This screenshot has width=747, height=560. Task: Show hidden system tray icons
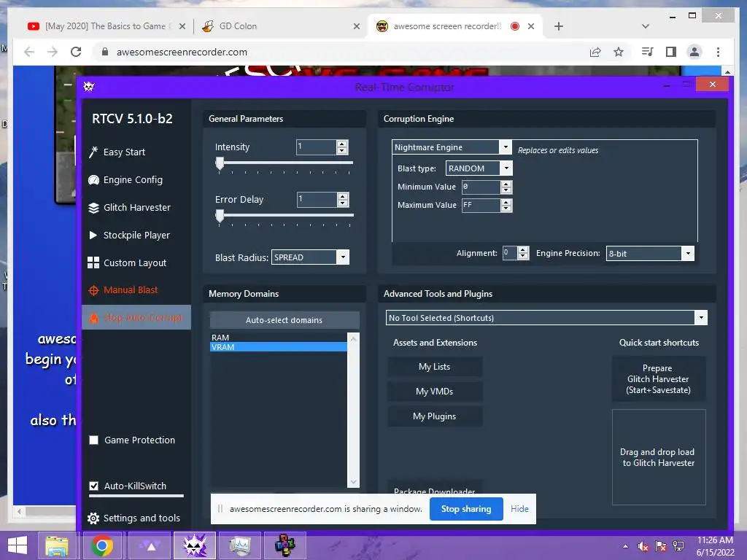pyautogui.click(x=625, y=546)
